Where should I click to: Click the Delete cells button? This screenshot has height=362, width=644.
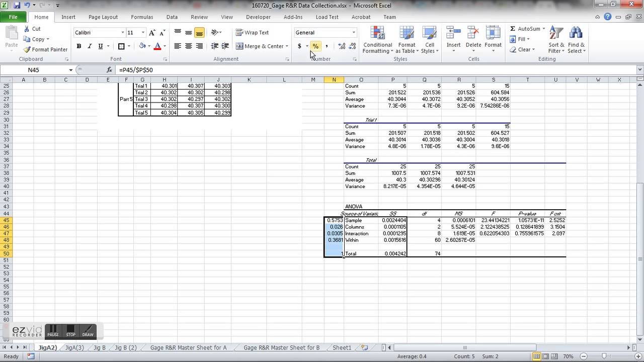(473, 40)
